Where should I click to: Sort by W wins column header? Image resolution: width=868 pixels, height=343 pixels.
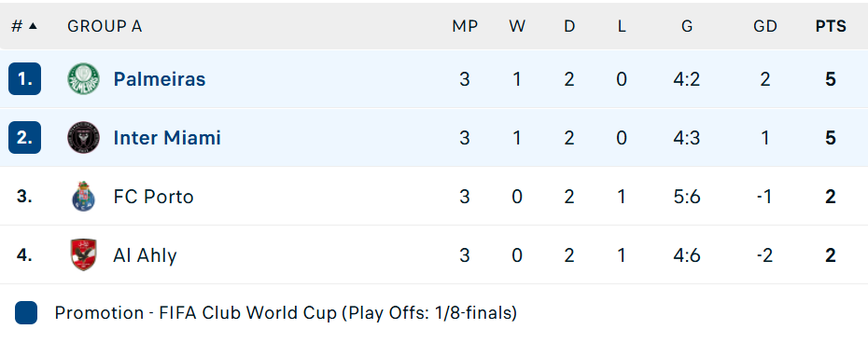pos(517,26)
